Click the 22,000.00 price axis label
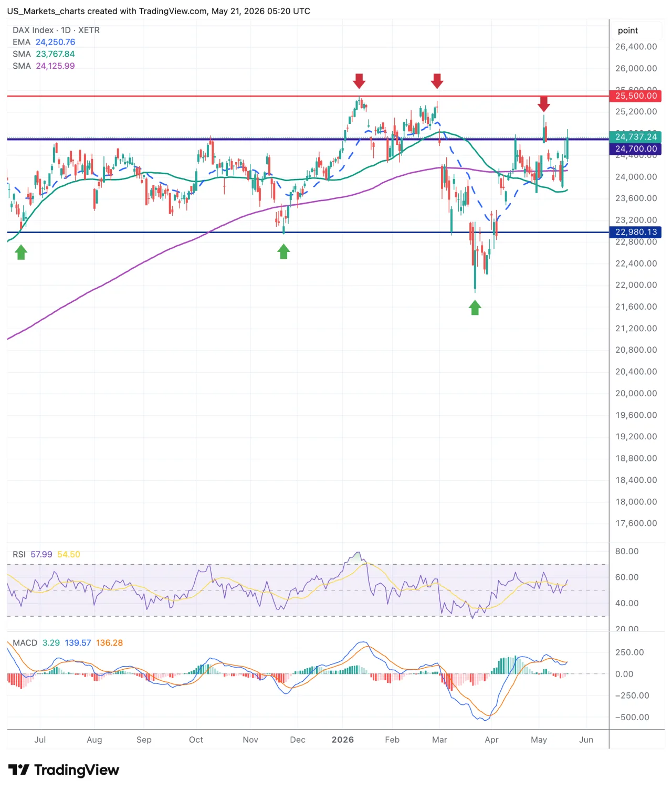Image resolution: width=672 pixels, height=791 pixels. click(x=636, y=285)
